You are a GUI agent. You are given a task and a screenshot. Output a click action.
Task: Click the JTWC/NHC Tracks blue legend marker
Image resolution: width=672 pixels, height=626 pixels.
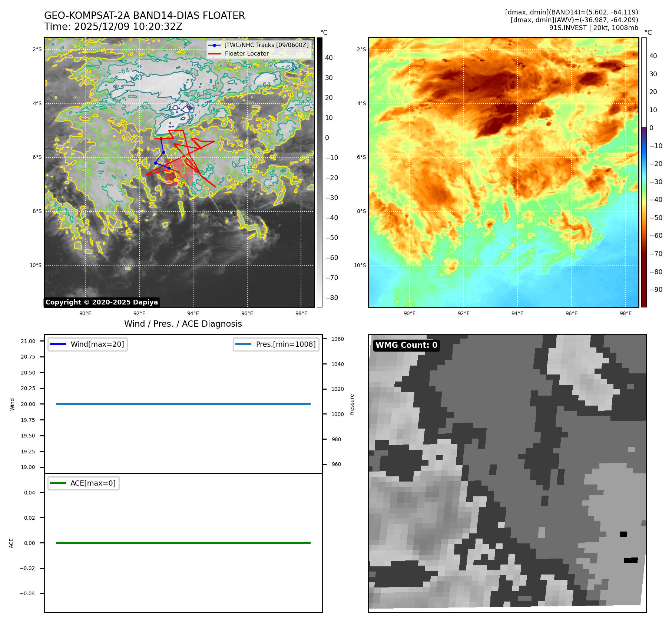(214, 45)
